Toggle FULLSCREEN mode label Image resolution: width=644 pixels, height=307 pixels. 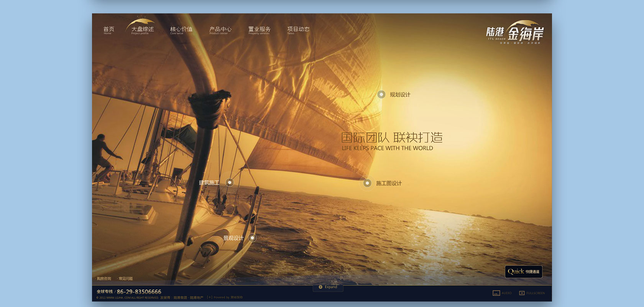pos(536,293)
